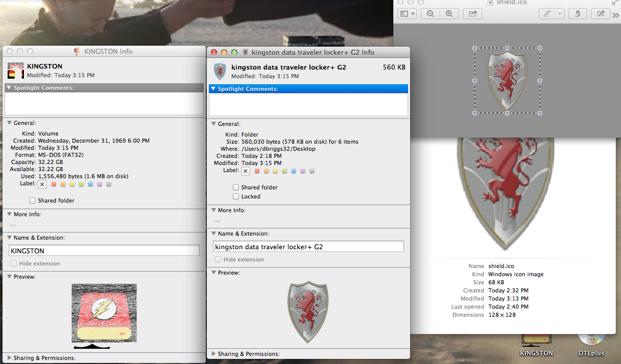Click Spotlight Comments text box in G2 Info

[x=308, y=105]
